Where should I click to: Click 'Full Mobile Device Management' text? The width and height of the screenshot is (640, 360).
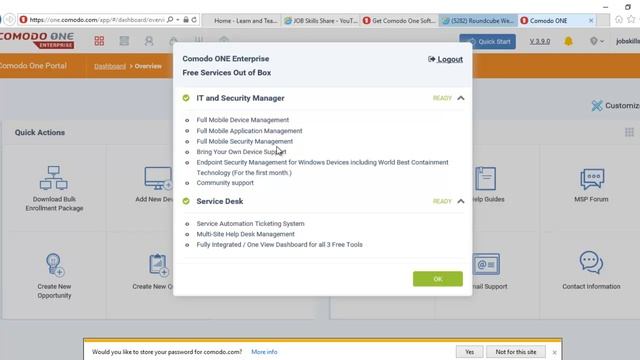tap(242, 120)
